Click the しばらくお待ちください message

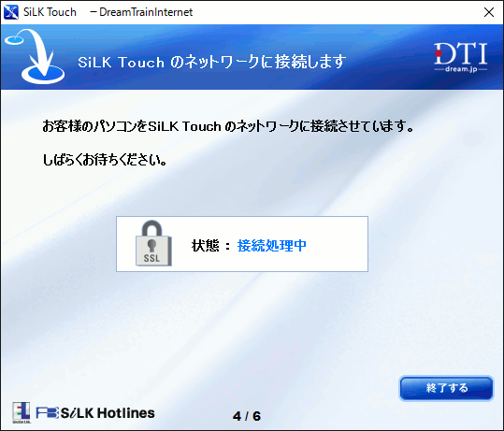point(105,160)
